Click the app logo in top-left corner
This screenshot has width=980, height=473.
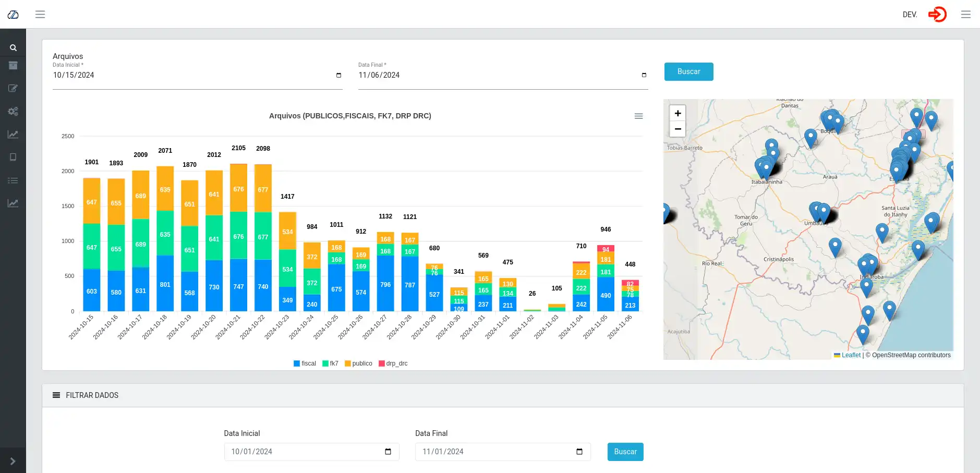13,15
